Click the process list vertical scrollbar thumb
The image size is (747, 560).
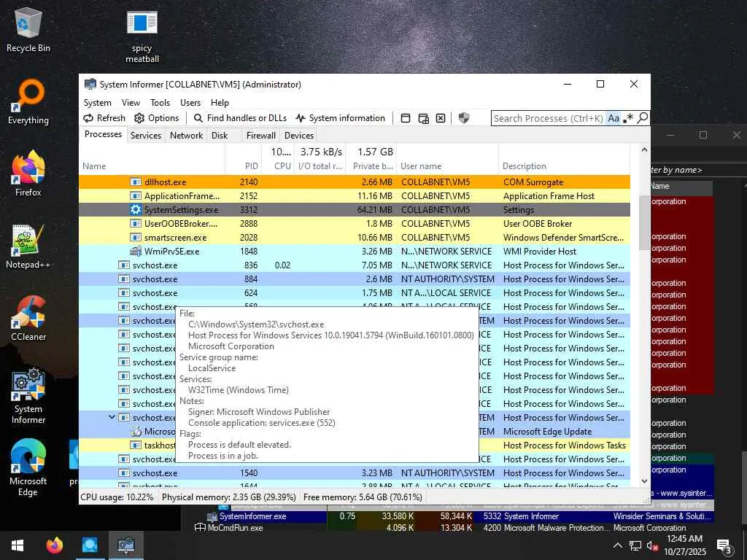644,222
